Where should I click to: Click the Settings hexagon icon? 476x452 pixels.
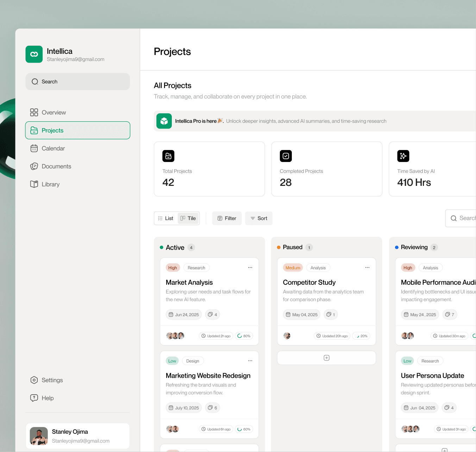click(34, 380)
